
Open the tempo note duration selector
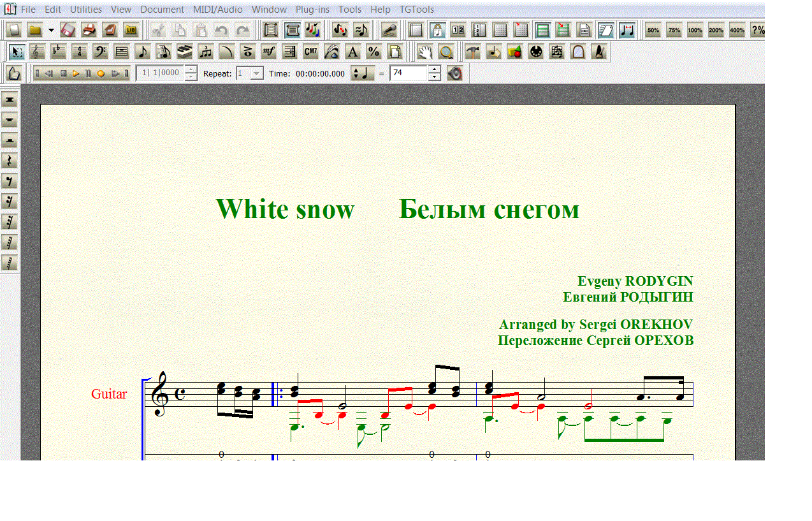pyautogui.click(x=363, y=73)
